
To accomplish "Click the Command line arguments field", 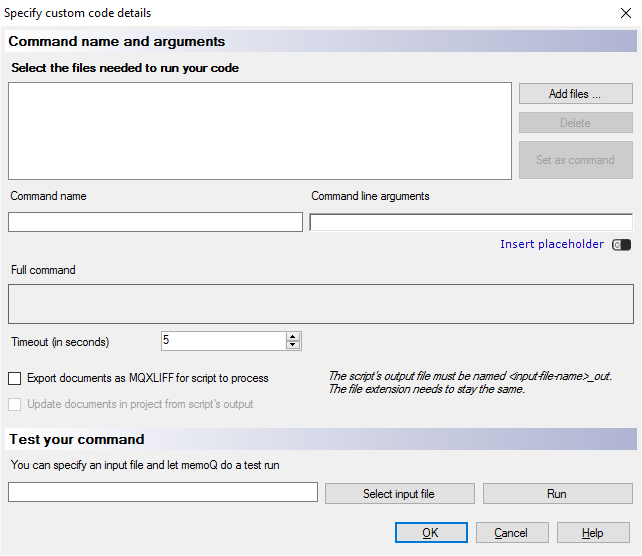I will [471, 222].
